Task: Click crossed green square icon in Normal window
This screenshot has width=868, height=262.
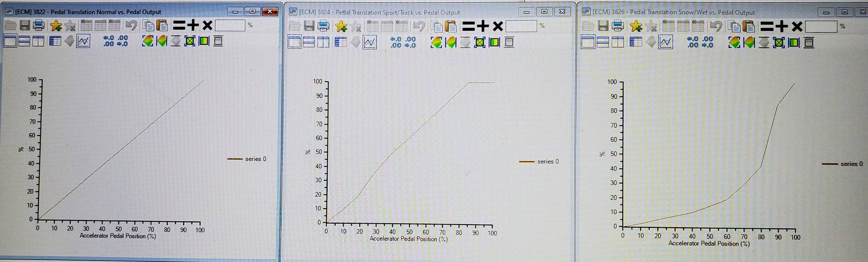Action: pos(190,42)
